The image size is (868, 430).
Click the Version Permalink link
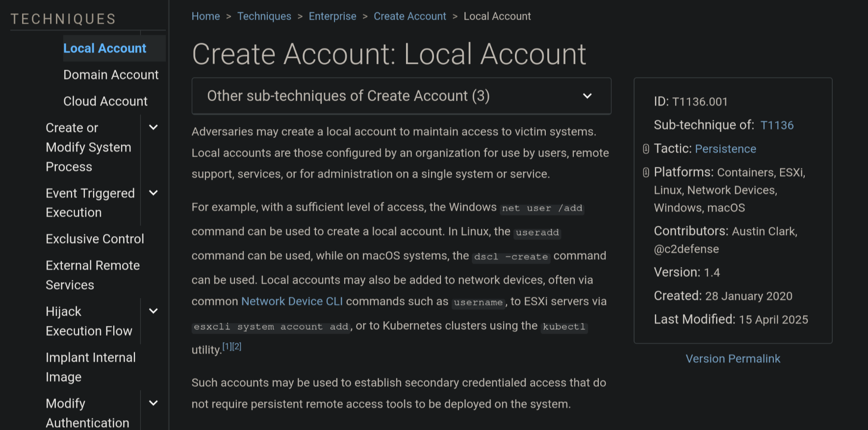click(733, 359)
